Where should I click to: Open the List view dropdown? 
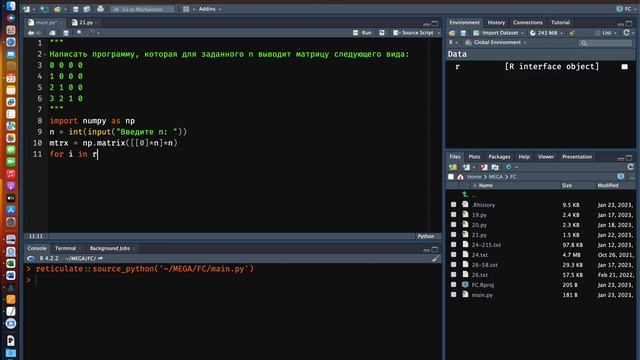(606, 33)
